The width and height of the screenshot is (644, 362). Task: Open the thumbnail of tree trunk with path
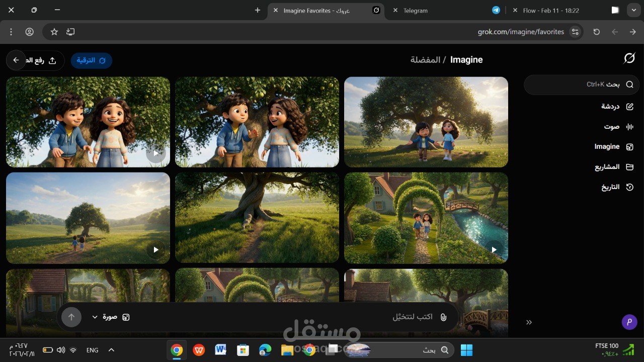click(x=257, y=217)
